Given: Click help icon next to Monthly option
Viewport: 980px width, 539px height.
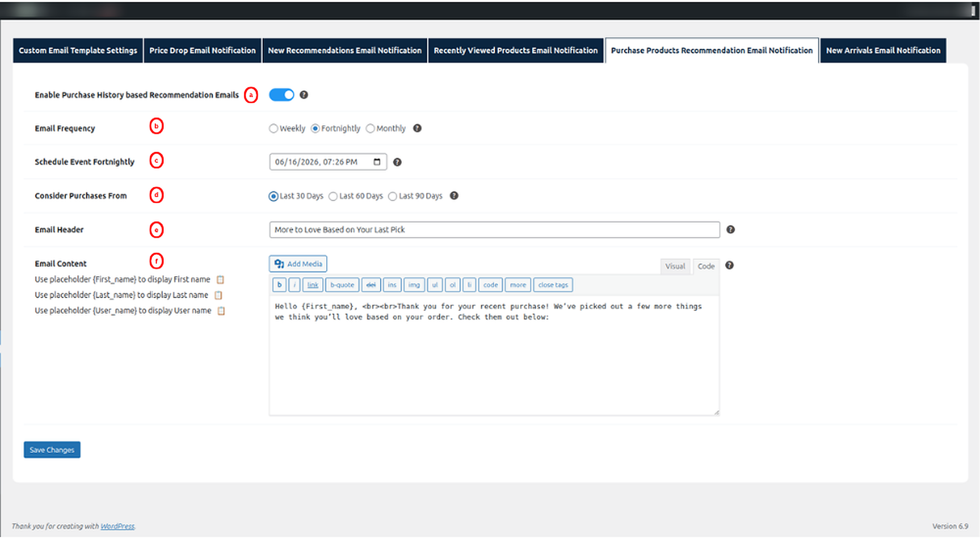Looking at the screenshot, I should 417,128.
